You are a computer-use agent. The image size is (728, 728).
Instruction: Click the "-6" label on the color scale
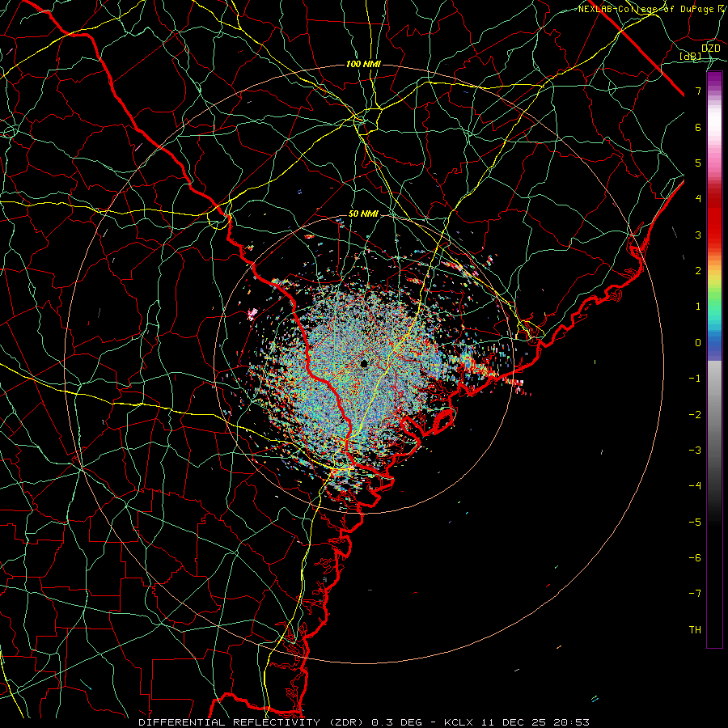pyautogui.click(x=695, y=558)
